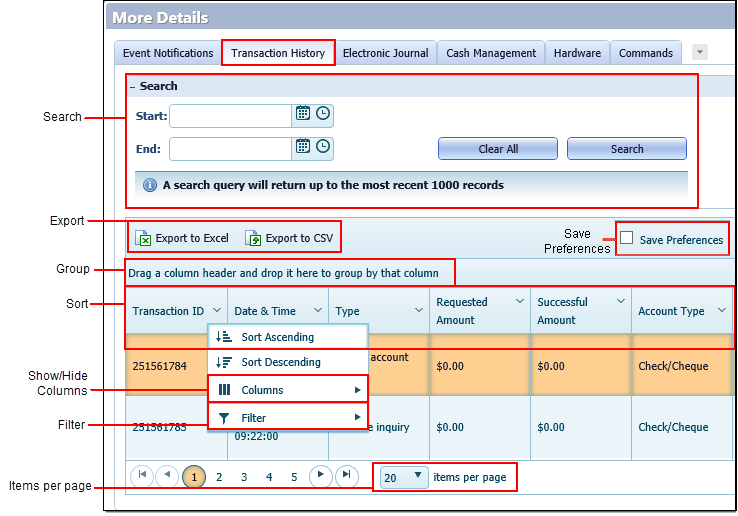Switch to the Event Notifications tab
Viewport: 738px width, 516px height.
pos(168,53)
